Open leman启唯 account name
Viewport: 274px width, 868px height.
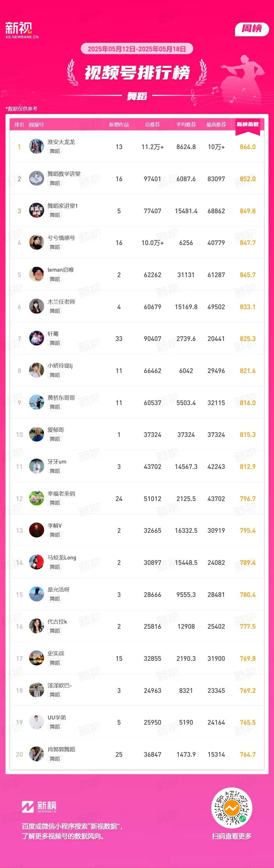pyautogui.click(x=61, y=270)
